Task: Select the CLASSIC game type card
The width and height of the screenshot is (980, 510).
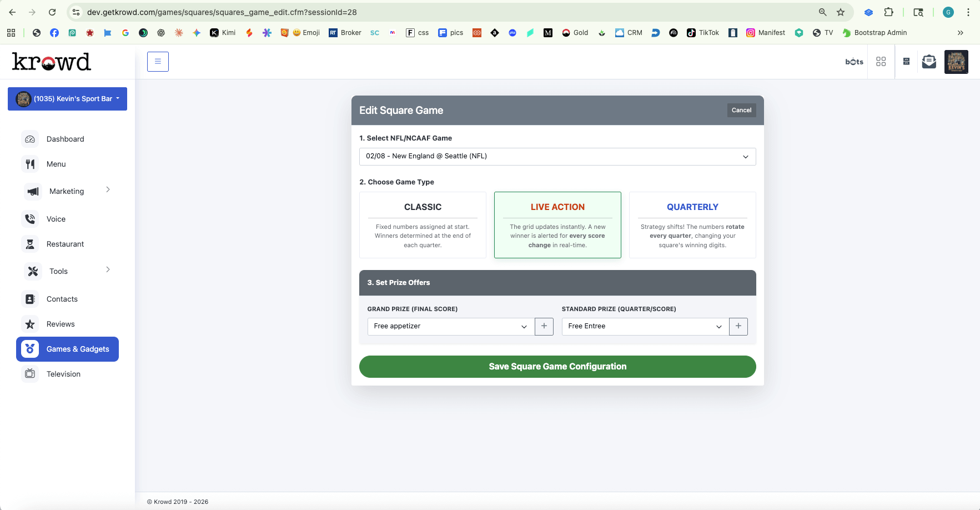Action: [x=423, y=225]
